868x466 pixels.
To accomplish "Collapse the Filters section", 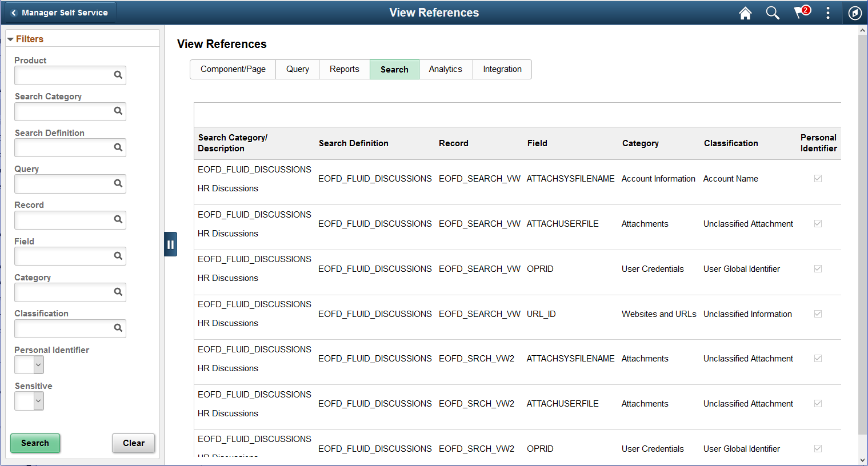I will point(10,39).
